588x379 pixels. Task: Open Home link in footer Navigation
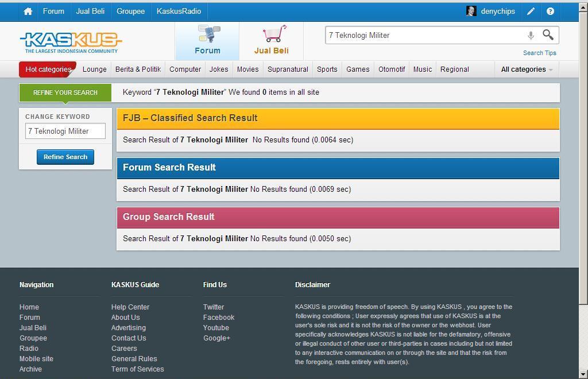(x=29, y=307)
